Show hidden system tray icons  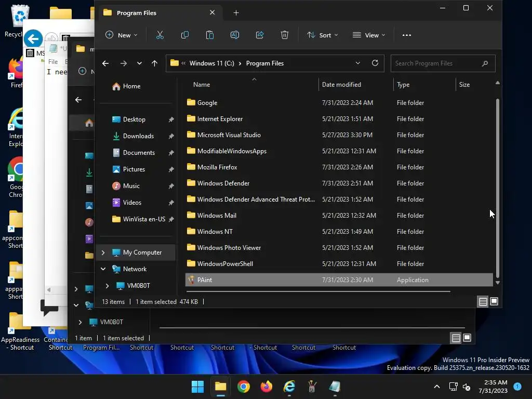tap(437, 387)
